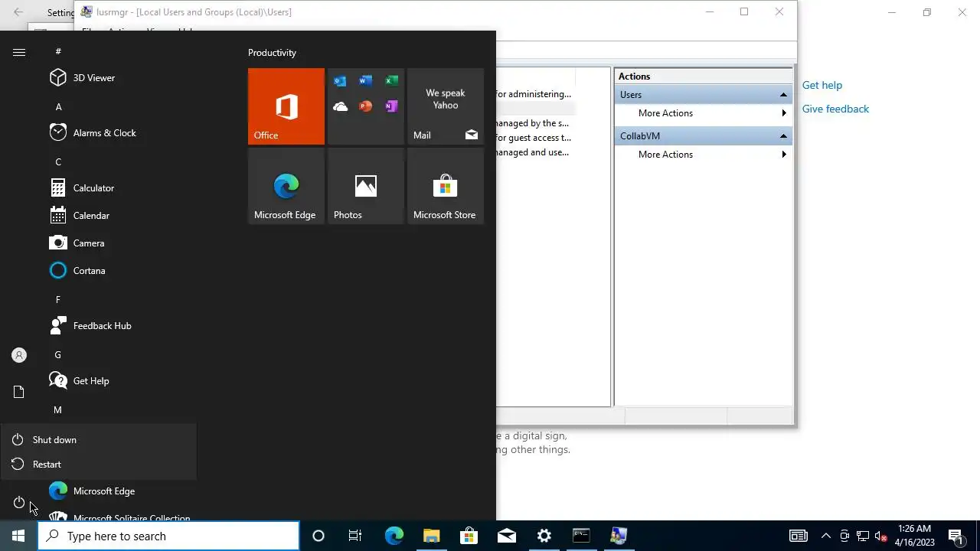Open More Actions under CollabVM
The height and width of the screenshot is (551, 980).
(704, 155)
